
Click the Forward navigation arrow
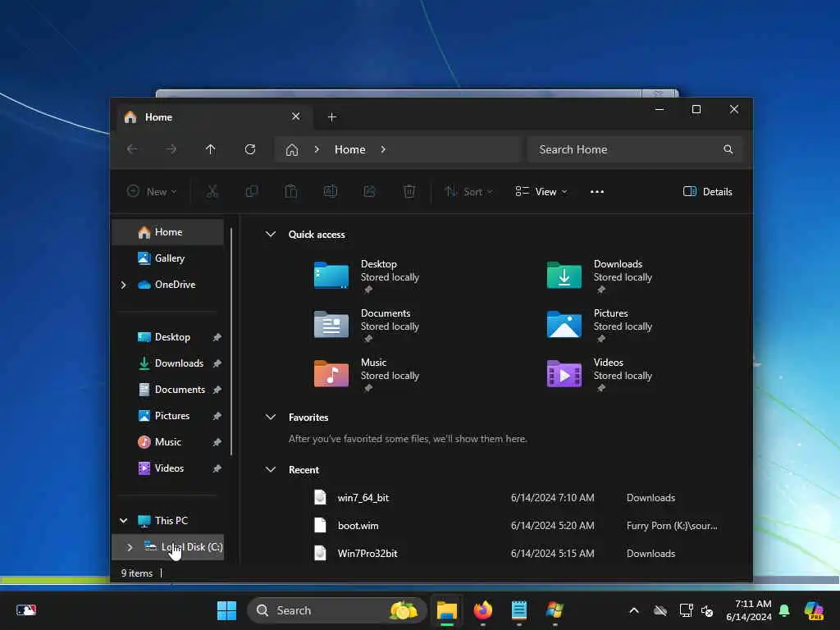[x=171, y=149]
